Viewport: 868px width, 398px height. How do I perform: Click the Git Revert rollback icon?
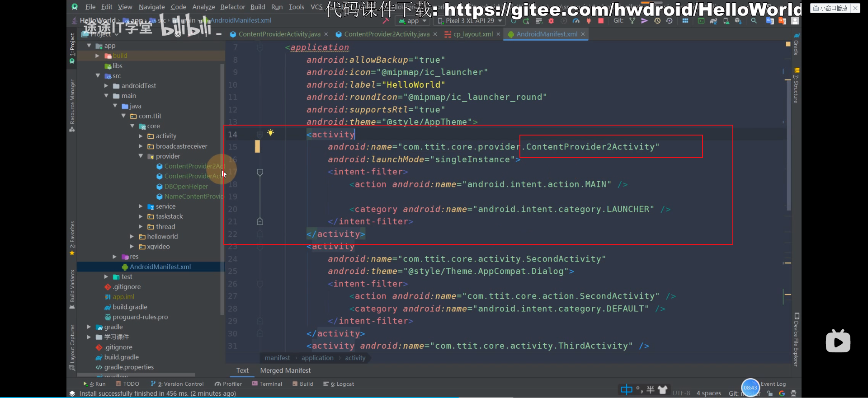670,21
